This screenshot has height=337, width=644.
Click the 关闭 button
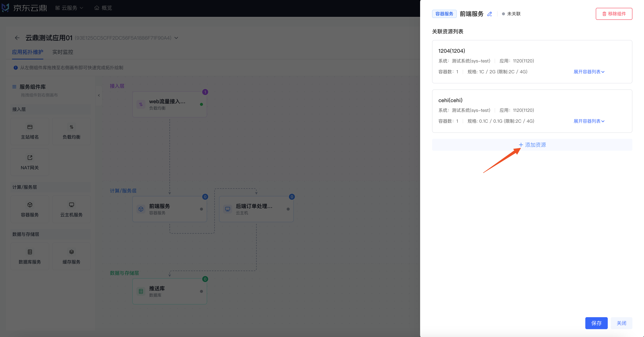(x=621, y=323)
